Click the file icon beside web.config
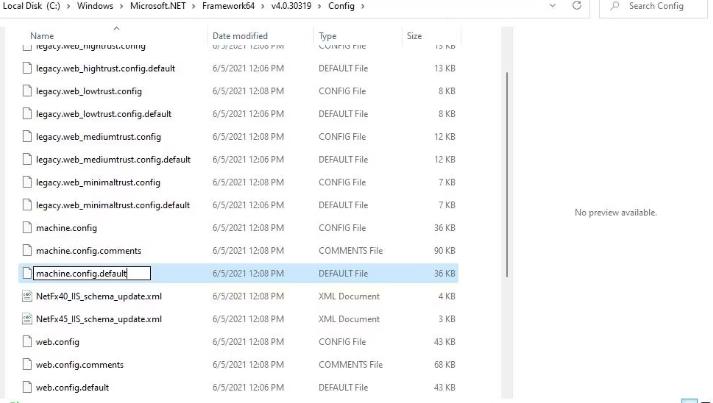Image resolution: width=713 pixels, height=403 pixels. [27, 342]
